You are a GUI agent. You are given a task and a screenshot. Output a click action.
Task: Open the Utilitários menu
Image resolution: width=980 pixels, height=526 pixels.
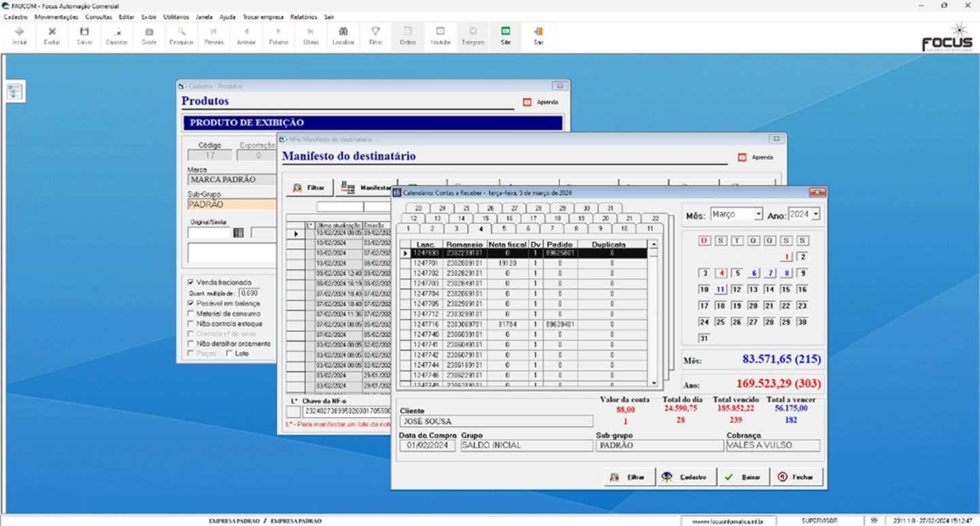tap(176, 16)
